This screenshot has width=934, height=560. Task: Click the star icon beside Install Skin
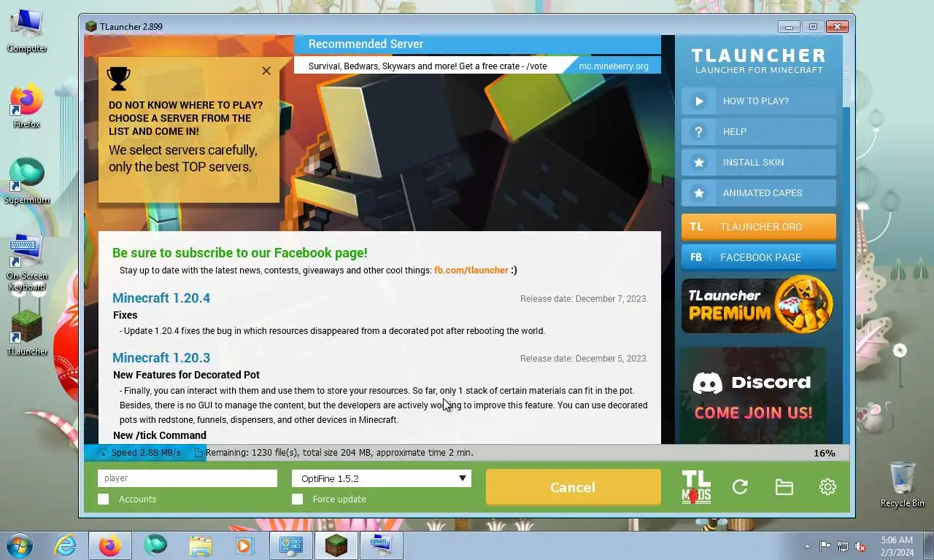click(x=699, y=163)
